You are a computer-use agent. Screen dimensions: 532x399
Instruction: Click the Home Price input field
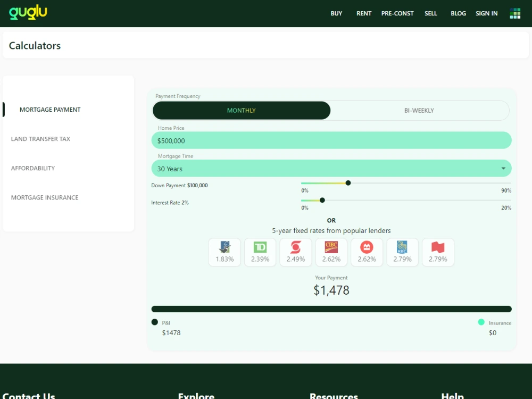point(331,140)
